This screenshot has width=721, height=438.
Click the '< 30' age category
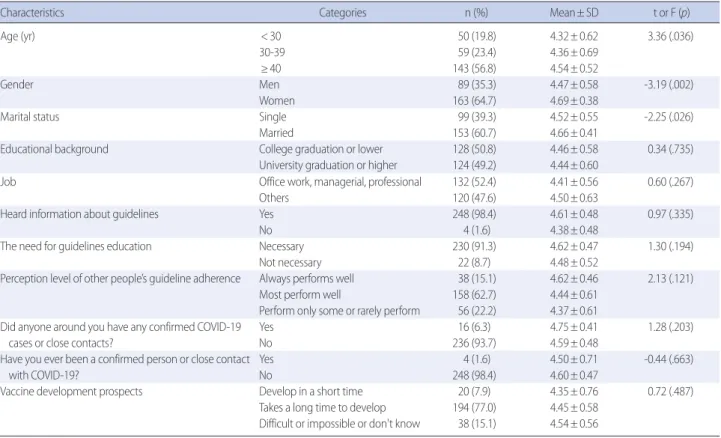click(270, 36)
